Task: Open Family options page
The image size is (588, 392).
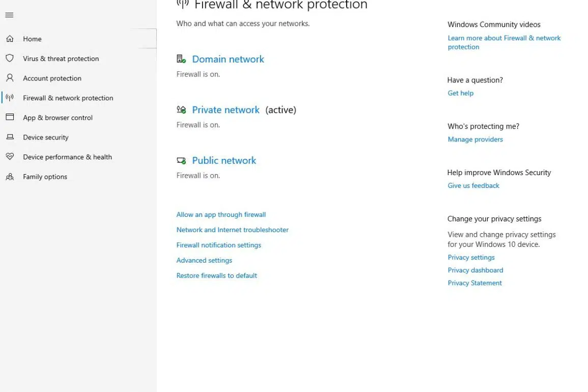Action: pos(45,177)
